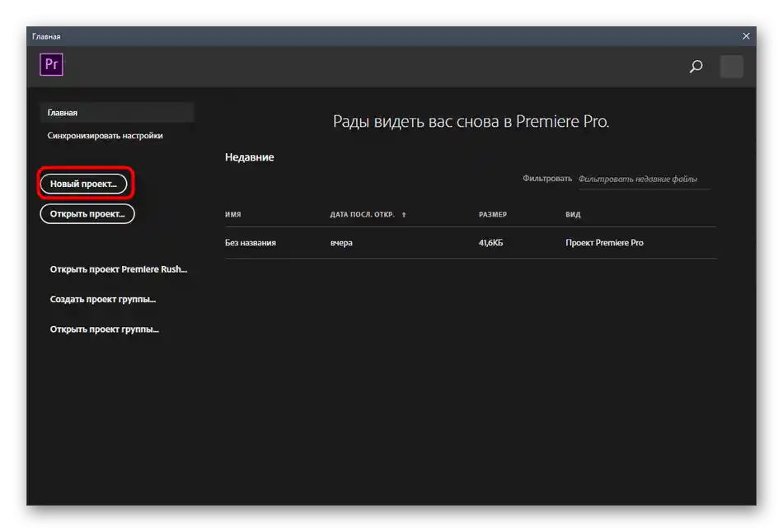Focus the Фильтровать недавние файлы field
This screenshot has height=532, width=783.
pos(644,180)
